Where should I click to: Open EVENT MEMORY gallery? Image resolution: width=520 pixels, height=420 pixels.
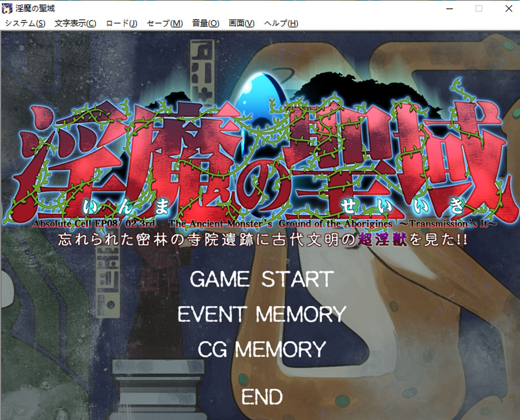pos(262,314)
